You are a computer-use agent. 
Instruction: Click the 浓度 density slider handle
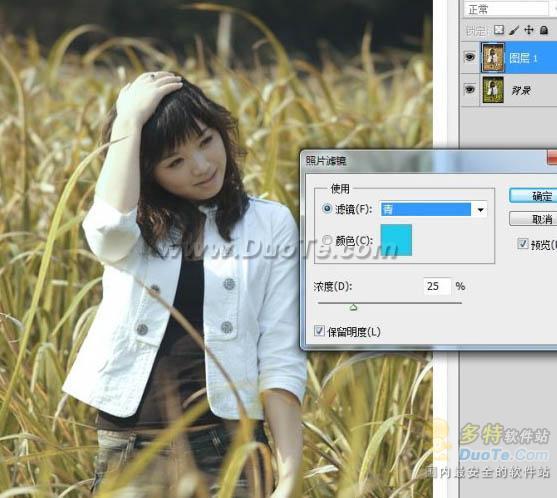(353, 308)
